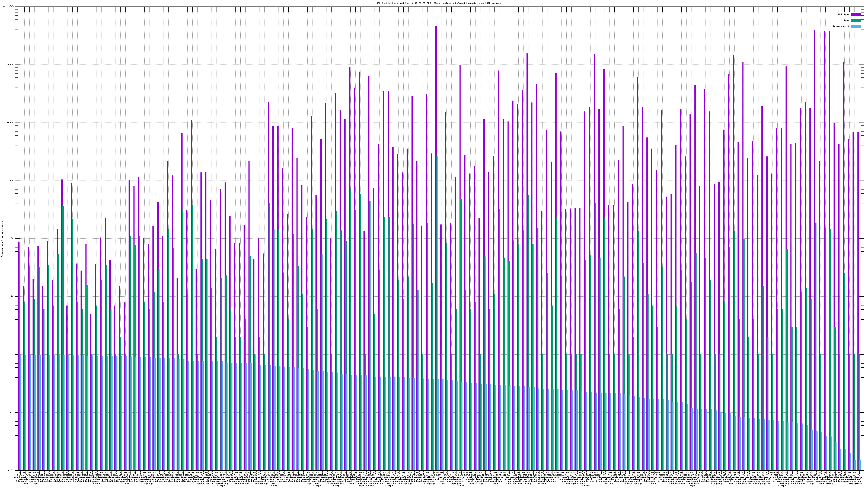Click the 'Message Count or Spam Score' axis title

pyautogui.click(x=2, y=239)
